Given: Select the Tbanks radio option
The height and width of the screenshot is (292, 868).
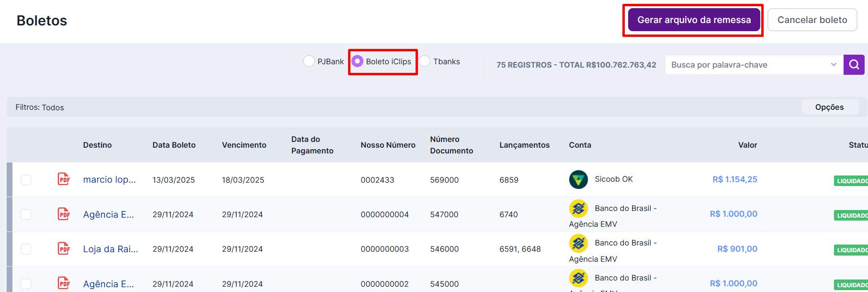Looking at the screenshot, I should [425, 61].
